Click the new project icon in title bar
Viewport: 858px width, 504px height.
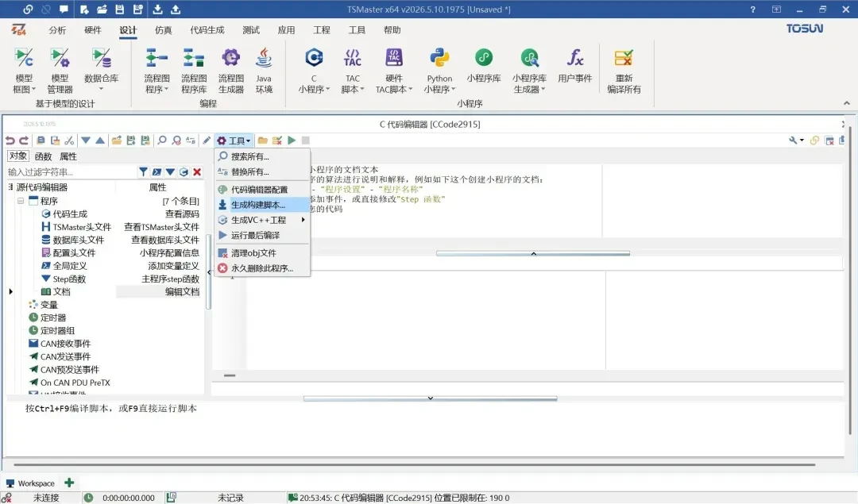(83, 10)
